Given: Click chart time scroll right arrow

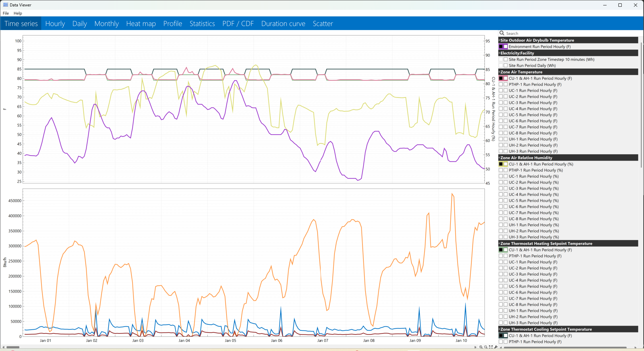Looking at the screenshot, I should pyautogui.click(x=476, y=347).
